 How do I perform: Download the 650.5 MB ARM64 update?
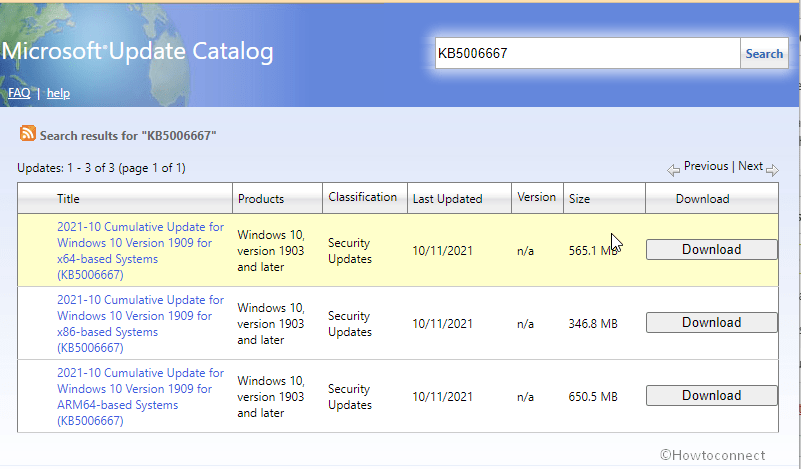711,395
